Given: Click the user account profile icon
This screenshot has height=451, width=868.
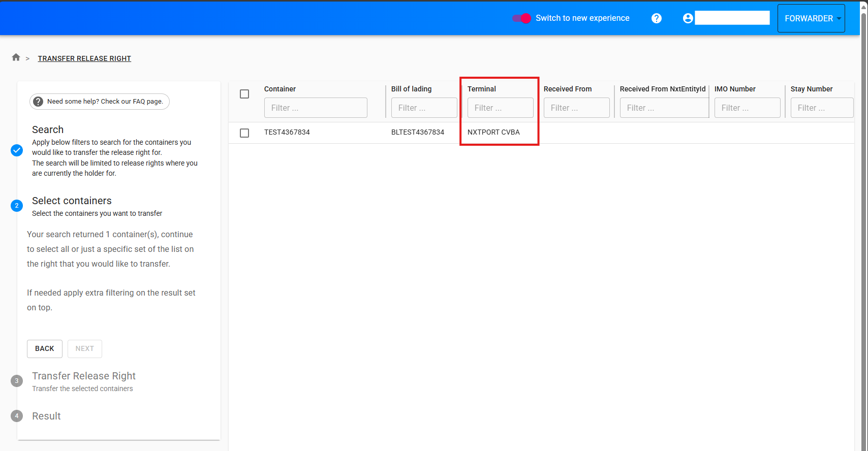Looking at the screenshot, I should click(x=688, y=18).
